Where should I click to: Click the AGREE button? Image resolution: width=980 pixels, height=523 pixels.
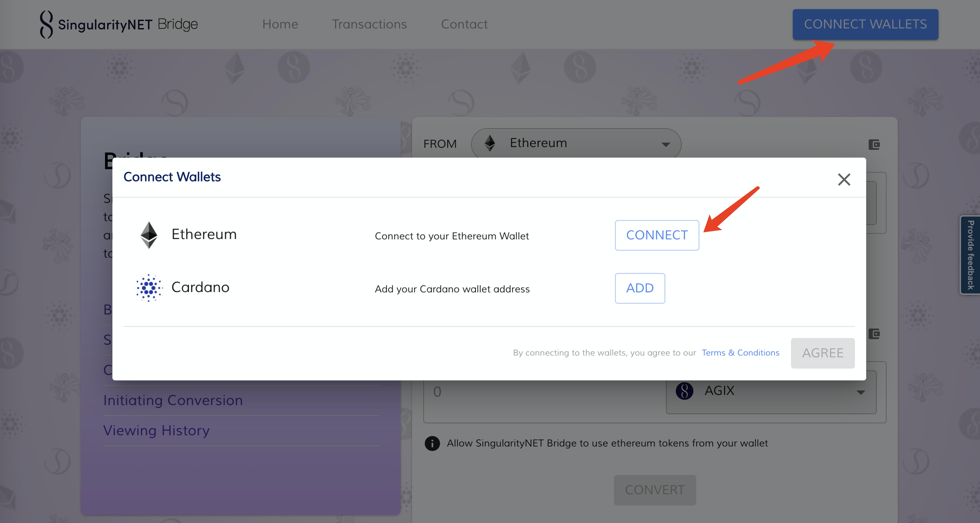tap(823, 353)
